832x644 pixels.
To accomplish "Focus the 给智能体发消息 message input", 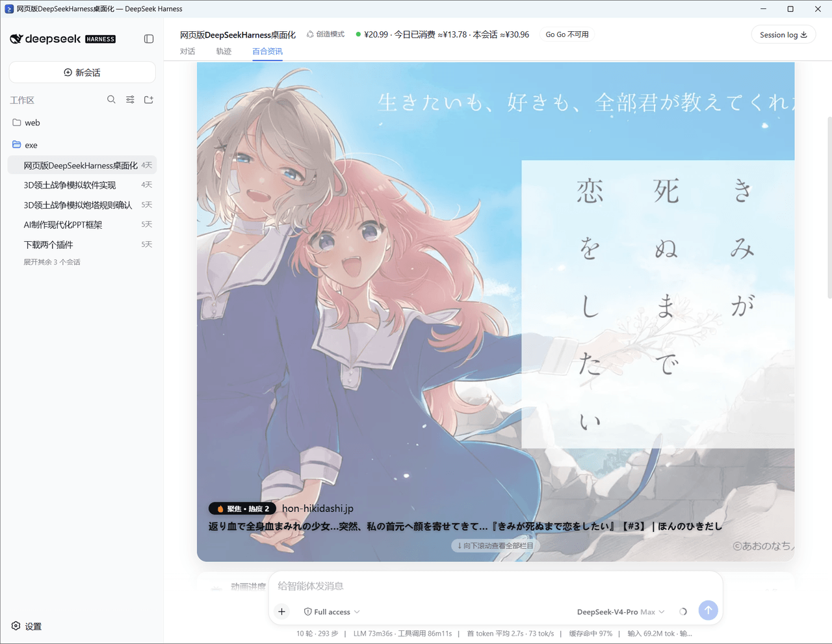I will (495, 586).
